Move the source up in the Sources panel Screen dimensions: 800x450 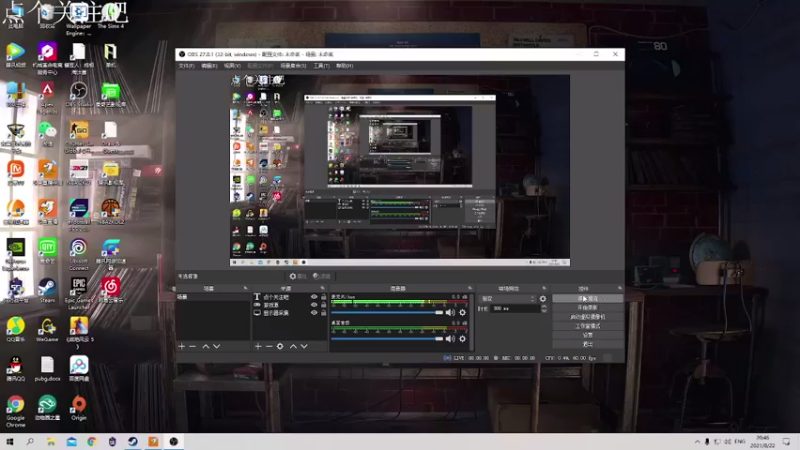[x=293, y=346]
